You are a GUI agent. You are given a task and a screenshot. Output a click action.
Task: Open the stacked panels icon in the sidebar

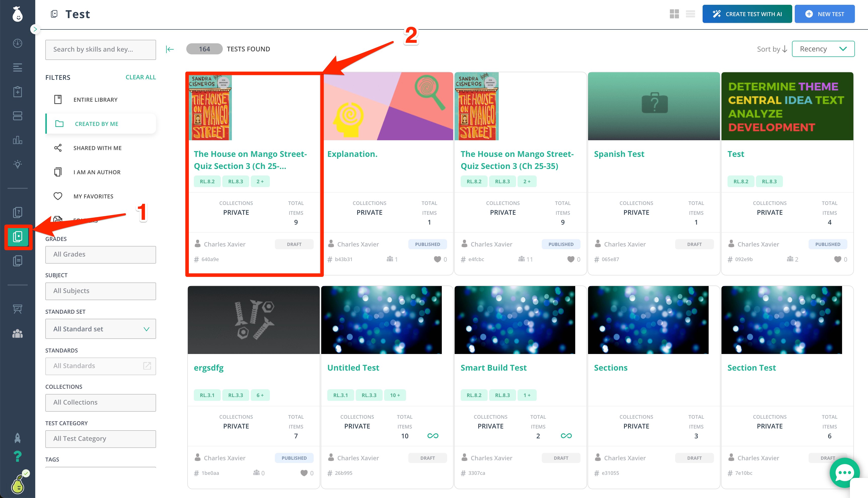pos(17,116)
